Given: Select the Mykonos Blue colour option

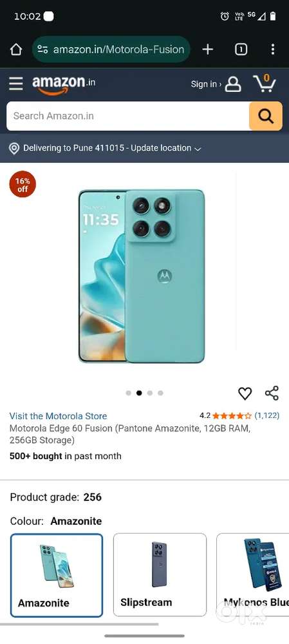Looking at the screenshot, I should coord(253,575).
